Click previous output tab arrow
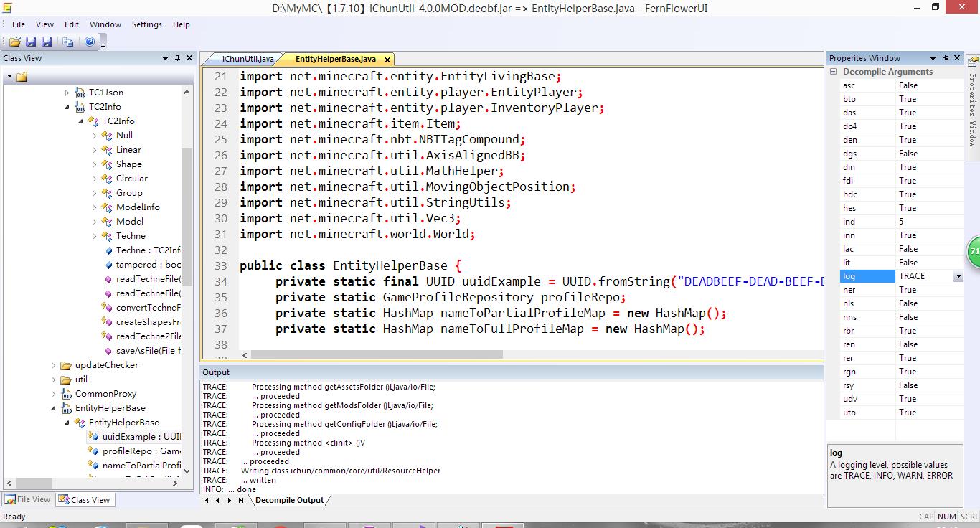Image resolution: width=980 pixels, height=528 pixels. tap(218, 500)
